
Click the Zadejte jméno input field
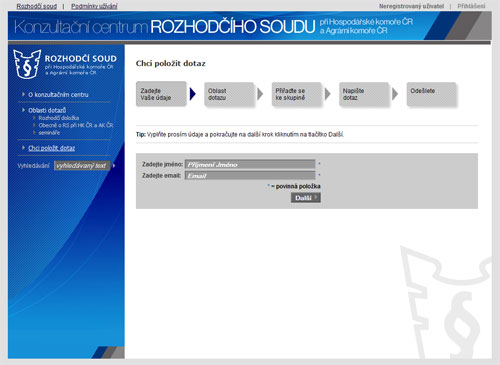point(250,164)
